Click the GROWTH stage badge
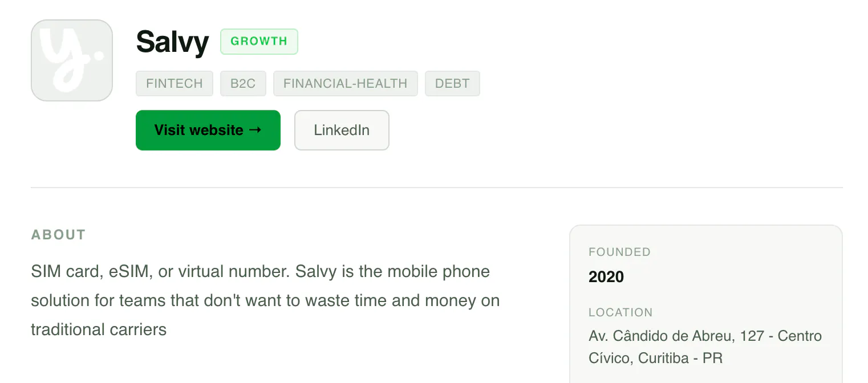Image resolution: width=868 pixels, height=383 pixels. click(x=259, y=42)
